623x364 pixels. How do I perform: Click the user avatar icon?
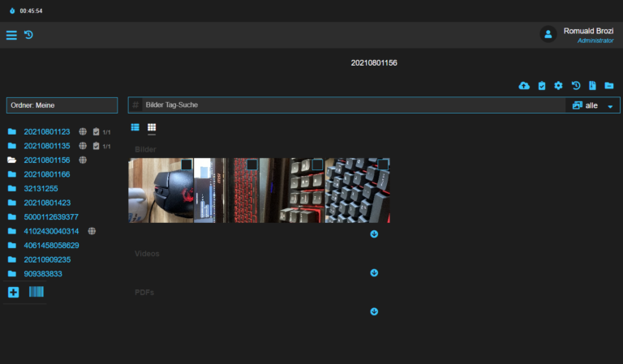coord(548,34)
